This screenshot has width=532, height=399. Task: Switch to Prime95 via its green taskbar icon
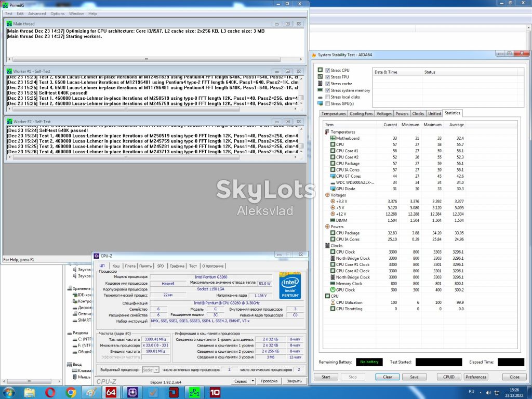[x=194, y=393]
